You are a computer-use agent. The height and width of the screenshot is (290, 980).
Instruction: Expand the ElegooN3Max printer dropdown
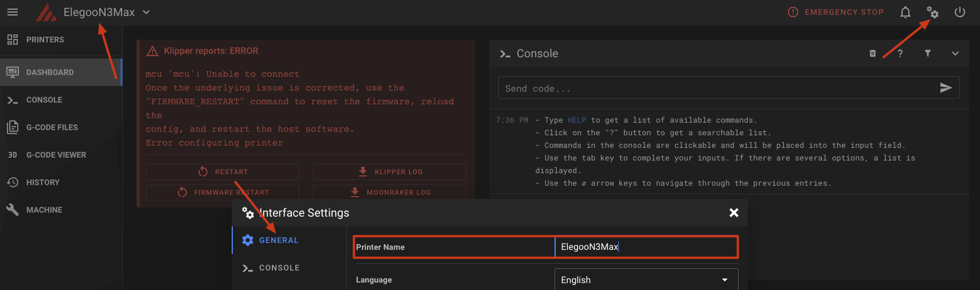point(146,12)
